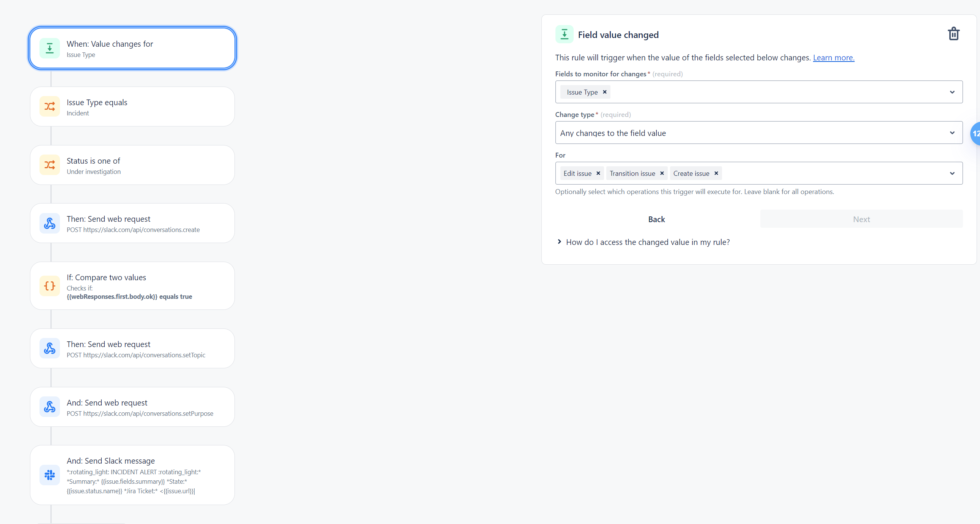Select 'POST https://slack.com/api/conversations.setTopic' text
980x524 pixels.
[x=136, y=355]
